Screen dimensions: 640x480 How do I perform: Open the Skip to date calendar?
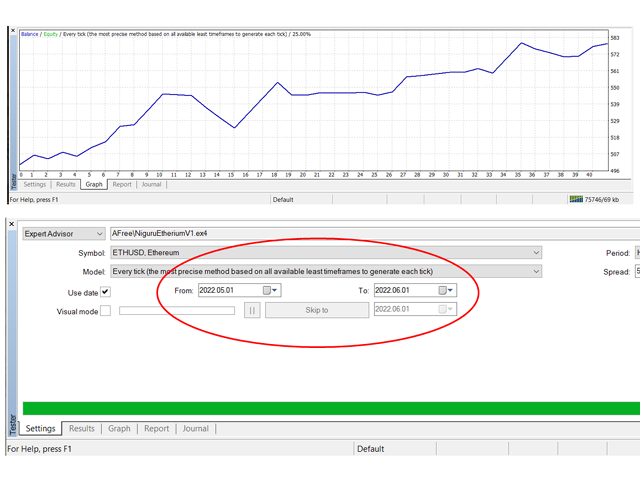[x=446, y=310]
